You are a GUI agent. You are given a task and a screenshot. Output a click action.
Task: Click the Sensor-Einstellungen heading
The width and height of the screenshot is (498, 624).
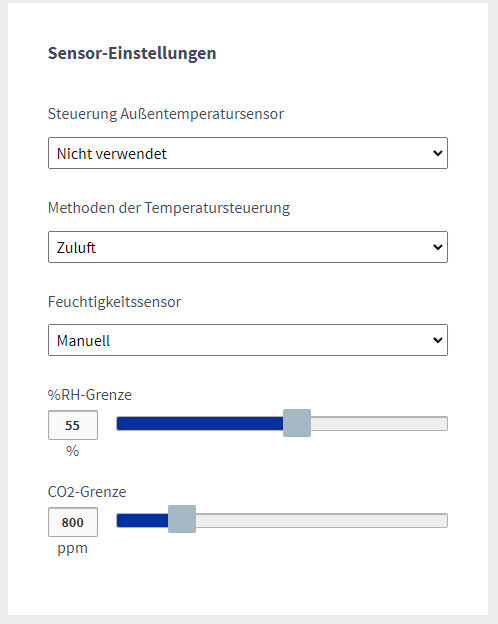[x=132, y=53]
